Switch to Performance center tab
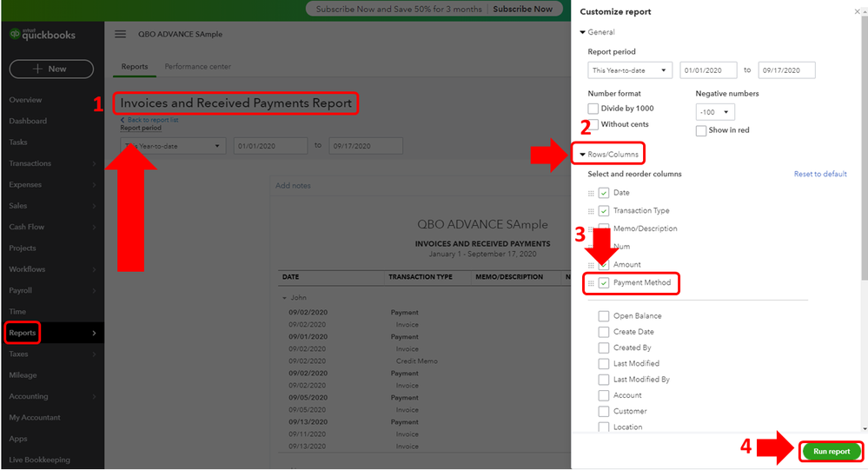The image size is (868, 470). (x=197, y=66)
